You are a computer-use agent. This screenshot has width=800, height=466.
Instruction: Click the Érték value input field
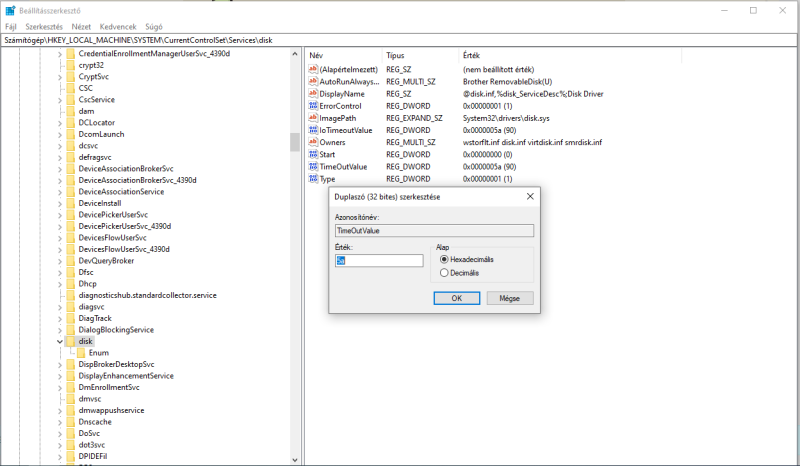coord(379,260)
